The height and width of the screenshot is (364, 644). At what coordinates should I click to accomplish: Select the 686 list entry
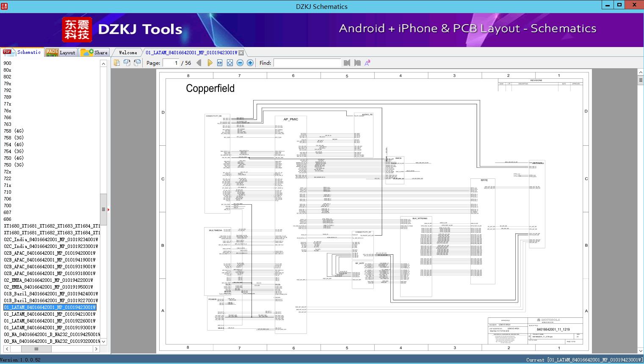(x=8, y=219)
